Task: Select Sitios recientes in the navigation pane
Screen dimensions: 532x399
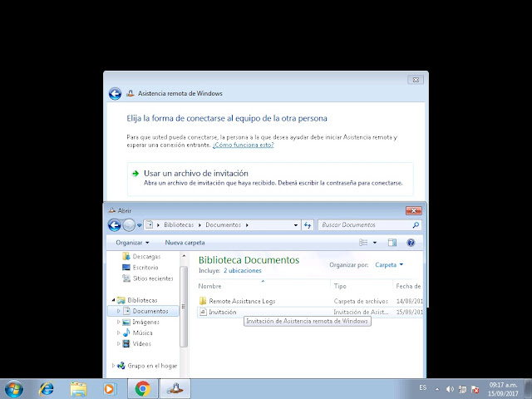Action: [148, 278]
